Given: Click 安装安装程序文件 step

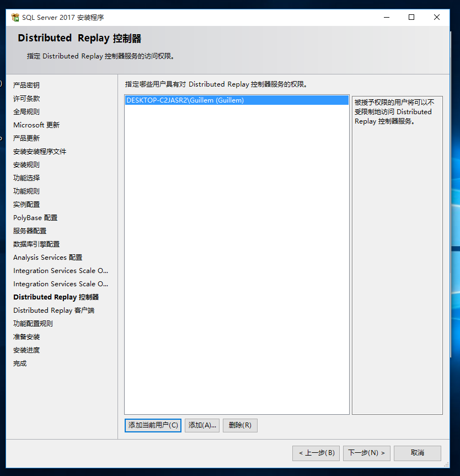Looking at the screenshot, I should point(40,152).
